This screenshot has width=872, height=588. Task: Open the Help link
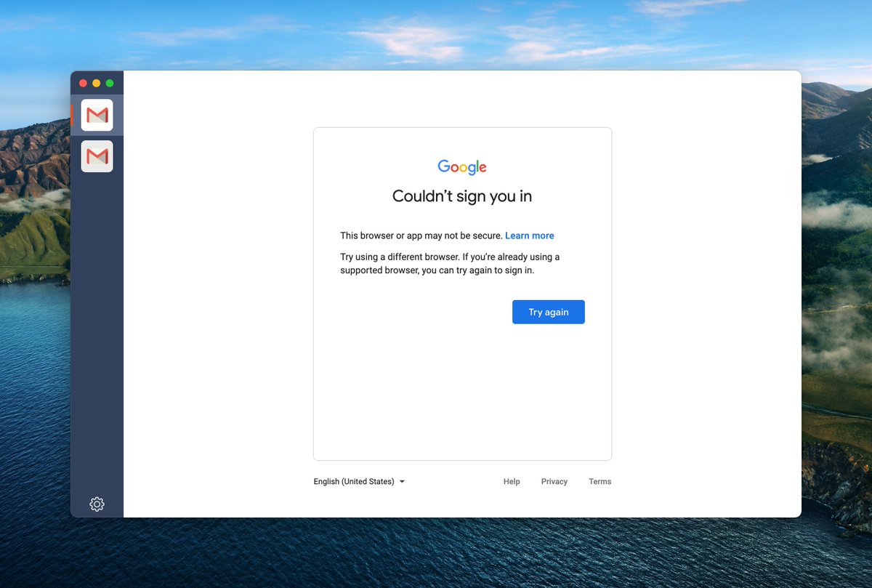(512, 481)
